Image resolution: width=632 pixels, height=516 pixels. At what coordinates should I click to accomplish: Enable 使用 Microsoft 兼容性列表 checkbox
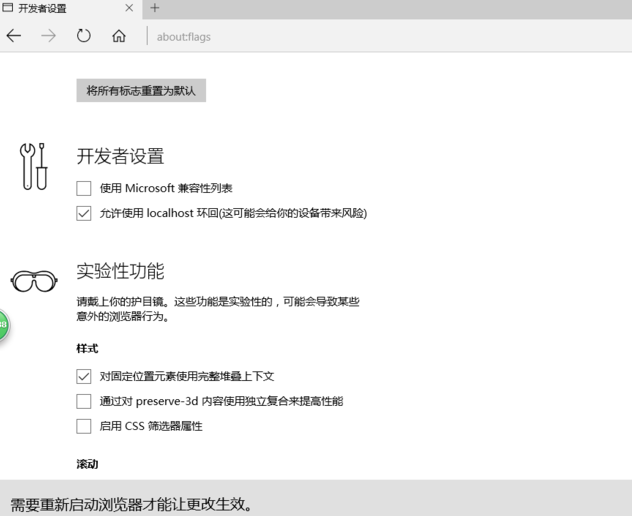(x=84, y=188)
